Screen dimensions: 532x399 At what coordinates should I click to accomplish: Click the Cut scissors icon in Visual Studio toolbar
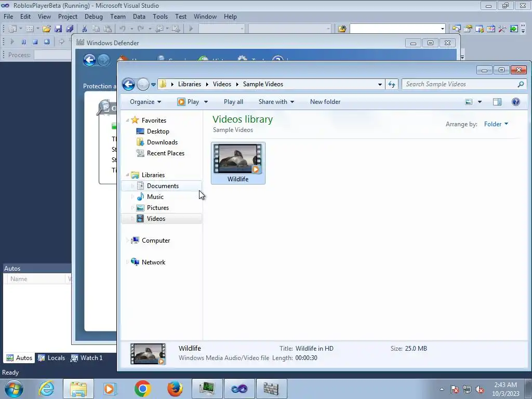coord(84,29)
